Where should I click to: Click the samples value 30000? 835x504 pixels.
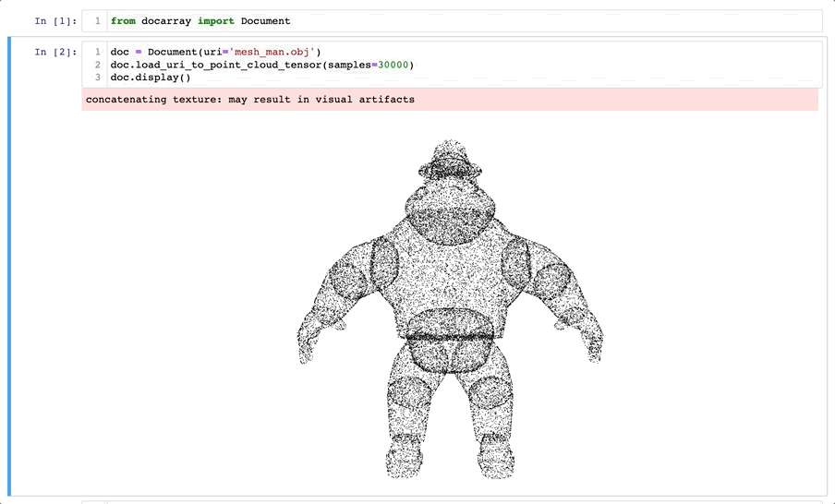point(393,65)
